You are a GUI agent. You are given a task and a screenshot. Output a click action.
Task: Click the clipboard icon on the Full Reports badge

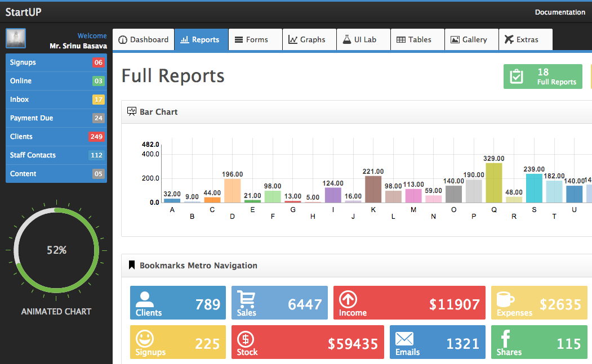tap(517, 76)
